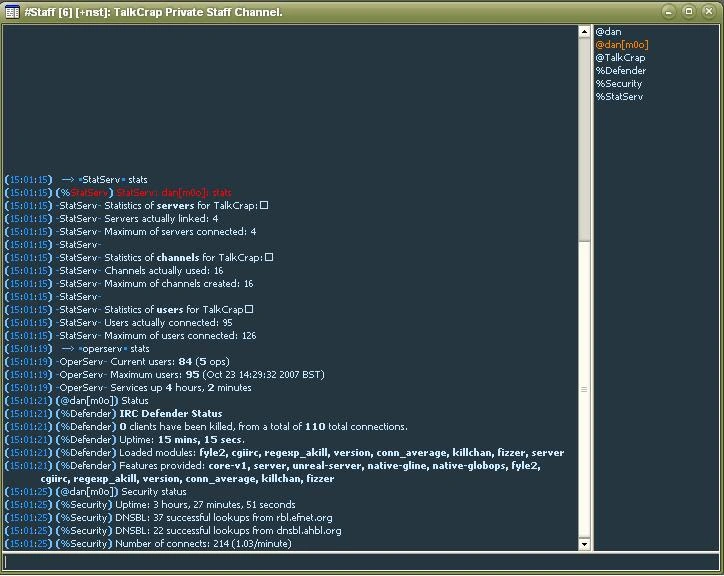
Task: Select %StatServ in the nick list
Action: click(x=619, y=97)
